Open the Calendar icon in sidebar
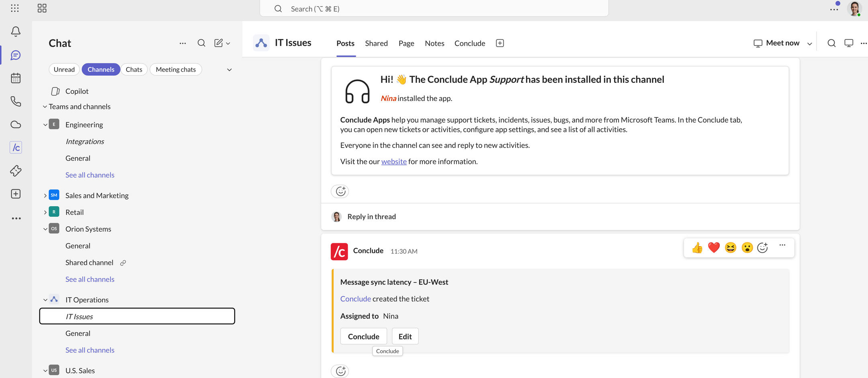 point(16,78)
